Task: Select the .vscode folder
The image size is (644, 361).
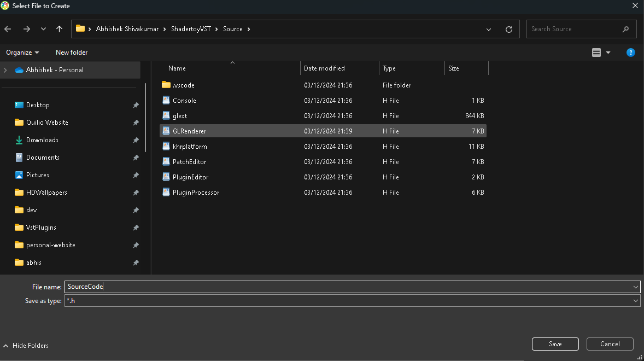Action: tap(323, 85)
